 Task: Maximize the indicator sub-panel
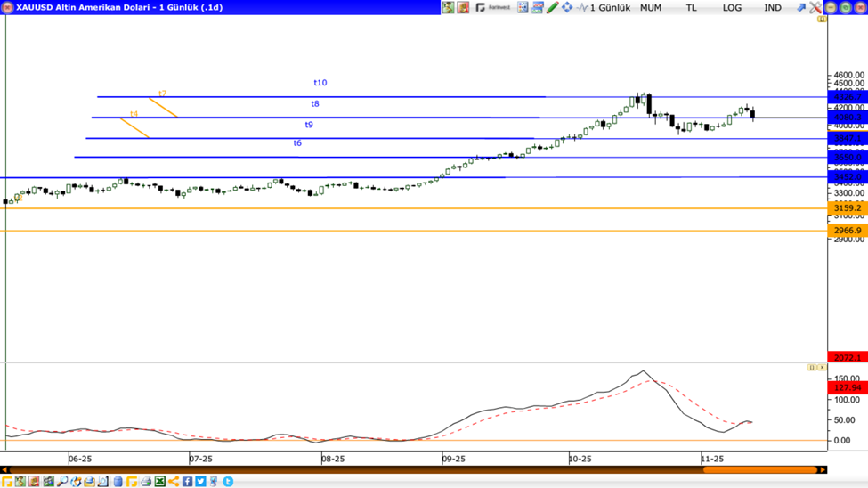tap(811, 367)
